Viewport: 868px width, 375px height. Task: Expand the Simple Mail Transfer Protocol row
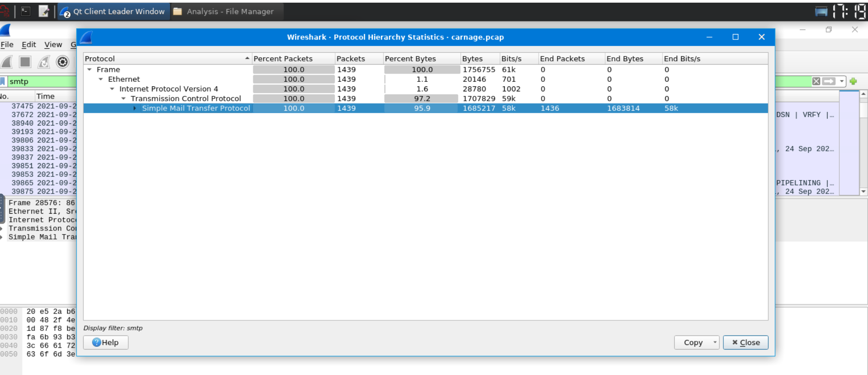point(135,108)
